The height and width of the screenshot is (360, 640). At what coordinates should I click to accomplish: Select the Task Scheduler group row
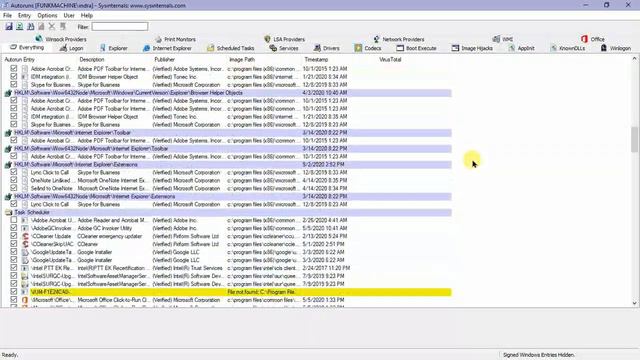pos(228,212)
